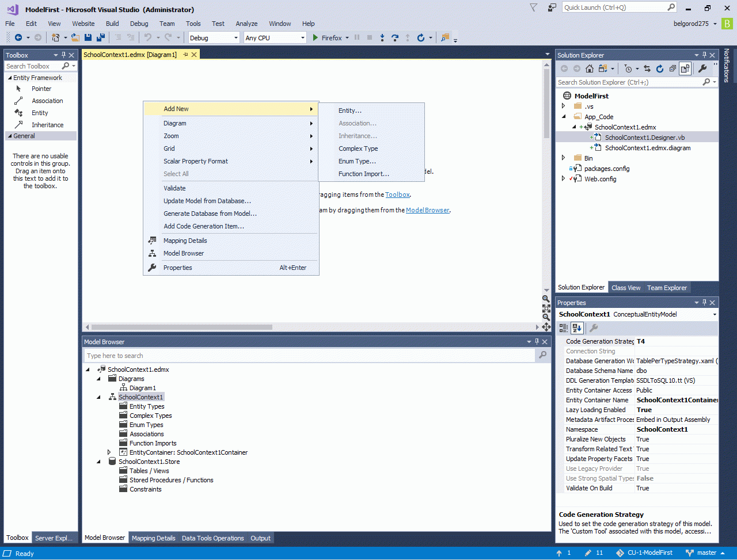This screenshot has height=560, width=737.
Task: Toggle Categorized view in Properties panel
Action: click(x=564, y=328)
